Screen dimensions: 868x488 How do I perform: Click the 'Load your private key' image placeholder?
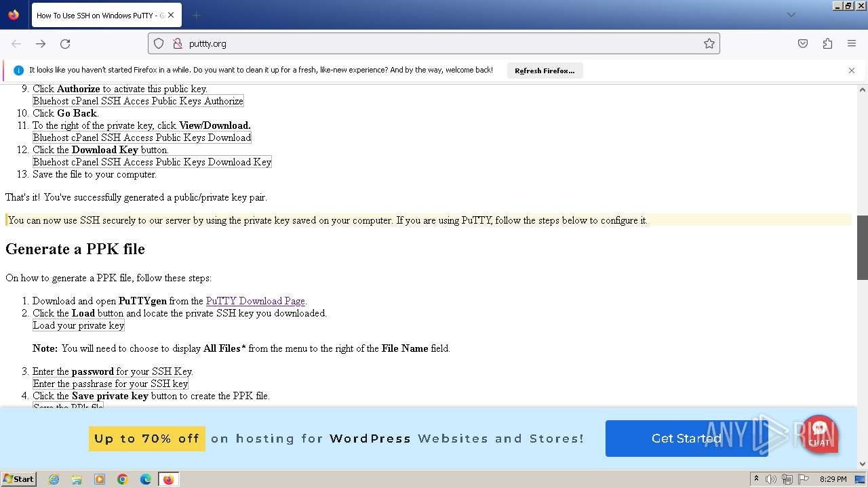[79, 325]
